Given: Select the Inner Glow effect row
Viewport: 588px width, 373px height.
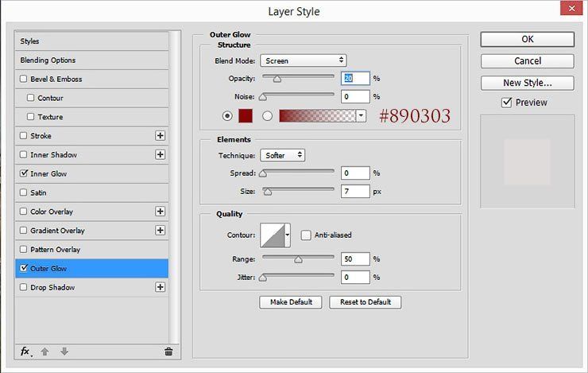Looking at the screenshot, I should click(x=92, y=173).
